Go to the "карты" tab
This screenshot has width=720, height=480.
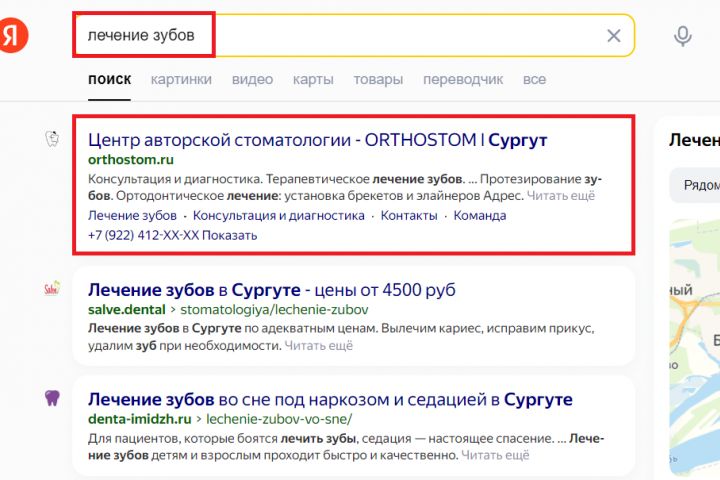pos(313,79)
